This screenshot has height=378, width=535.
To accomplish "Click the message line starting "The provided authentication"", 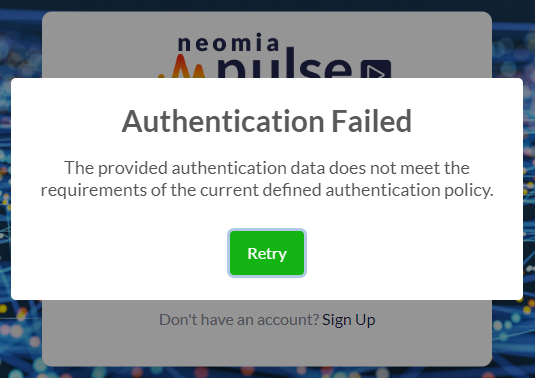I will 267,168.
